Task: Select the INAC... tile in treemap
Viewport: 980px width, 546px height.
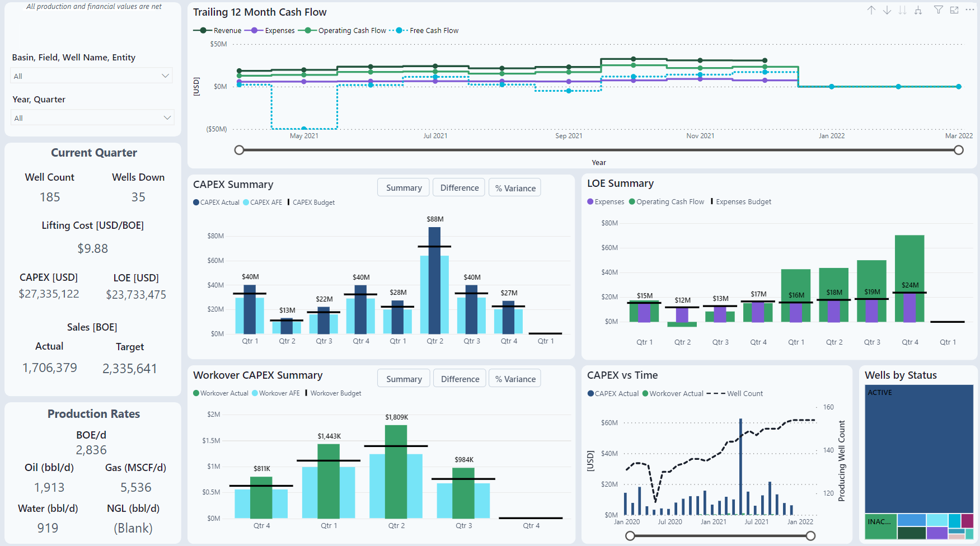Action: pos(880,527)
